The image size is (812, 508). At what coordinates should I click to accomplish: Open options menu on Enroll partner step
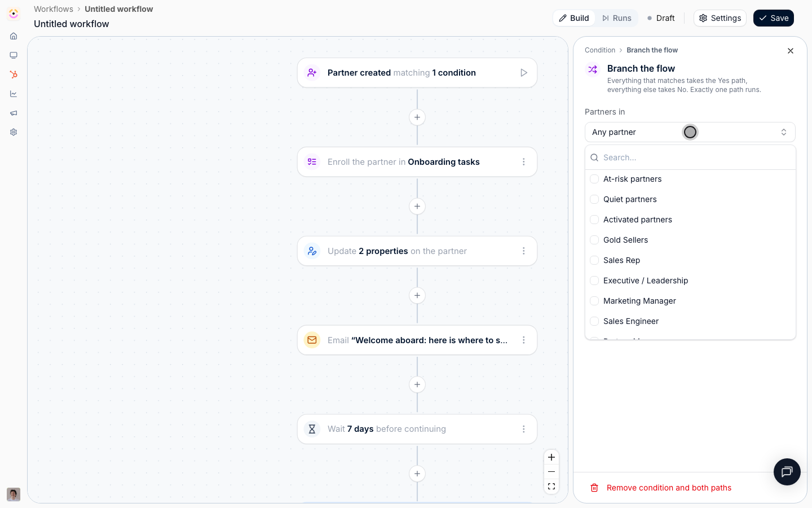[x=524, y=162]
